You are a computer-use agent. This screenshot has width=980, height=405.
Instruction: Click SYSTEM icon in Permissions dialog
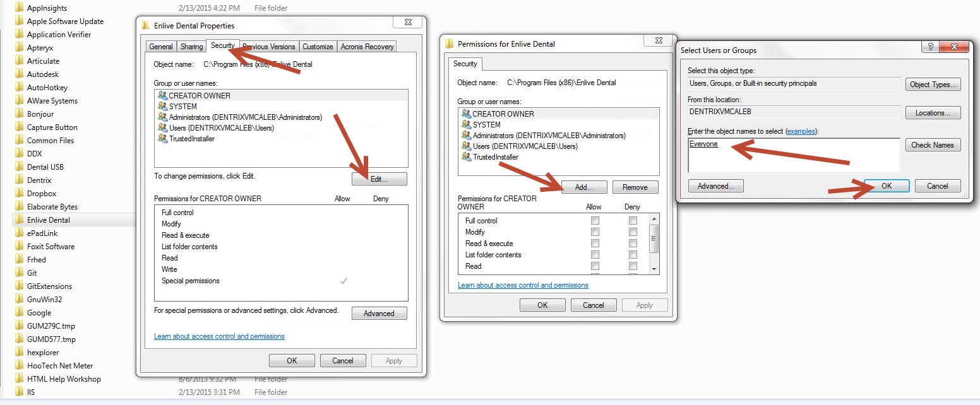467,125
